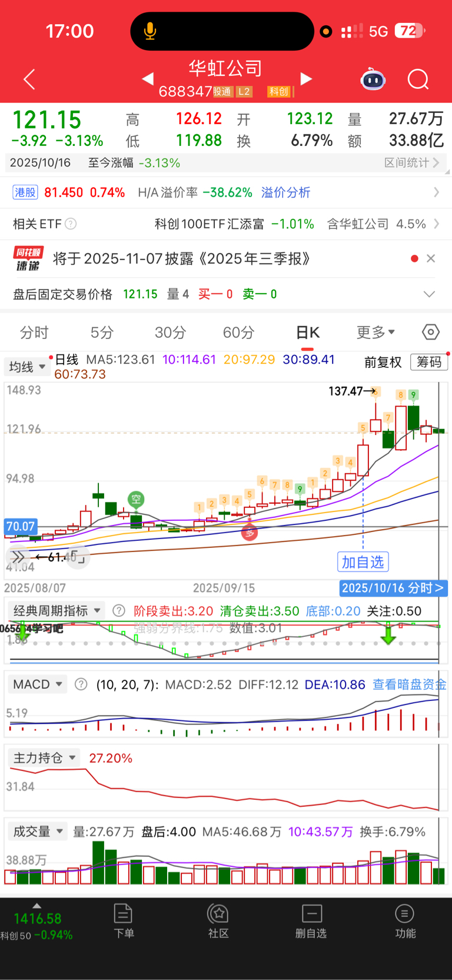This screenshot has height=980, width=452.
Task: Toggle the 筹码 chip distribution button
Action: tap(429, 362)
